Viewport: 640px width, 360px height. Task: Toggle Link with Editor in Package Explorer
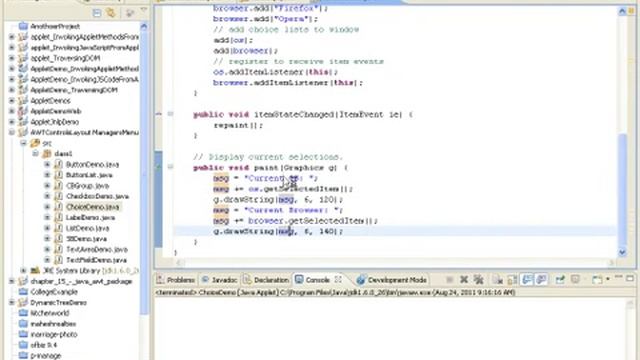111,13
